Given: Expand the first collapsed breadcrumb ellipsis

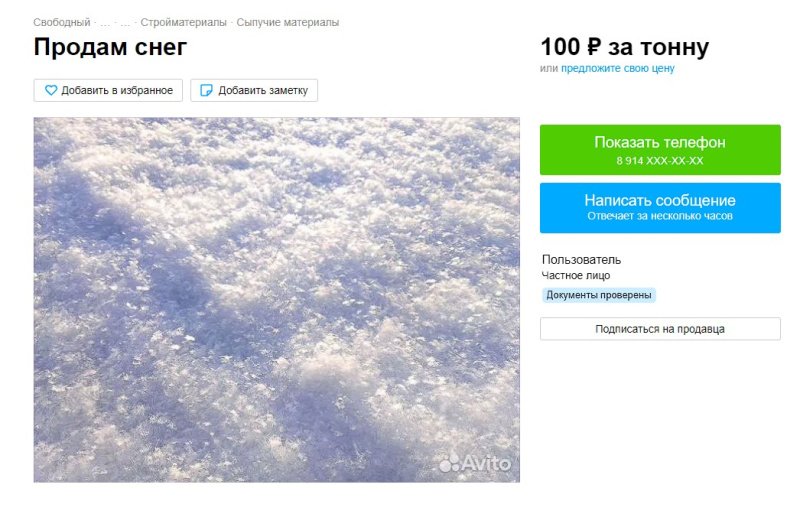Looking at the screenshot, I should click(105, 23).
